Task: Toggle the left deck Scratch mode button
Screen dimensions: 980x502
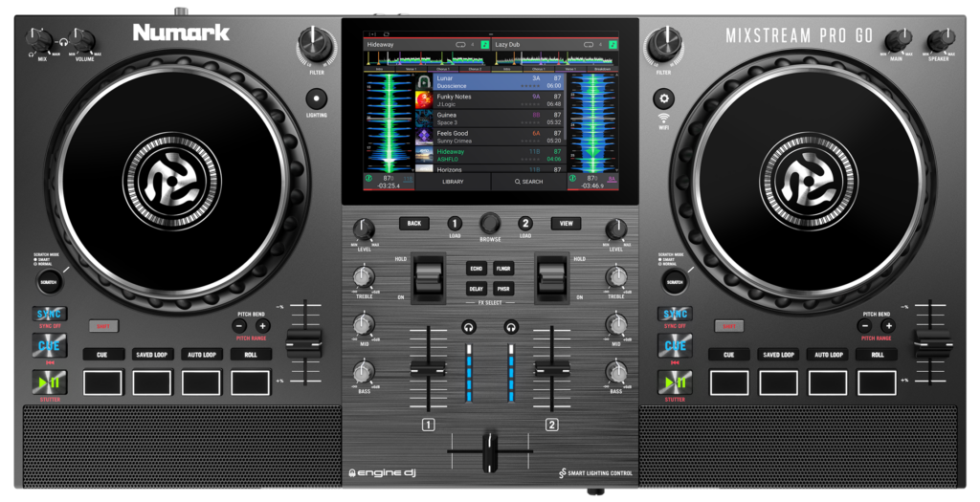Action: point(48,281)
